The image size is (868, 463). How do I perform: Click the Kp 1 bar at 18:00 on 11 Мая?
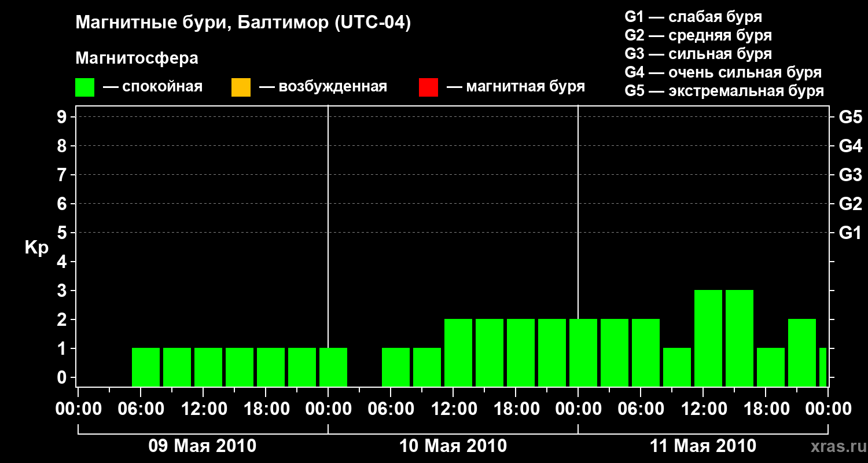coord(771,367)
